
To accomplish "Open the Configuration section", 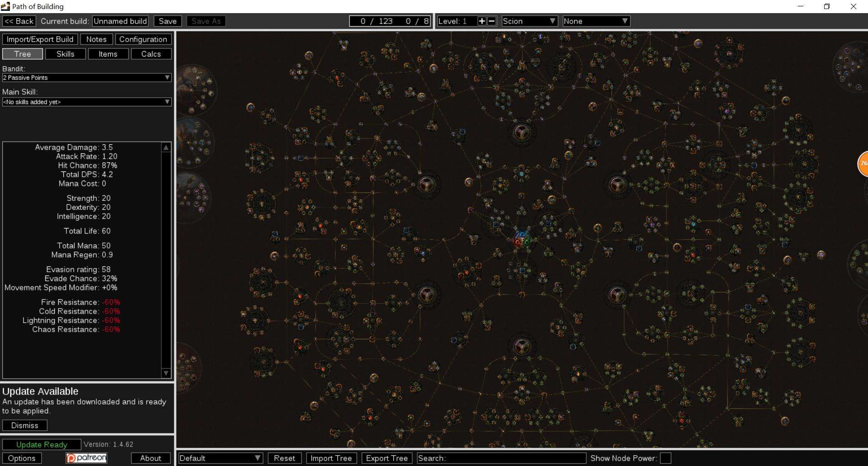I will click(143, 39).
